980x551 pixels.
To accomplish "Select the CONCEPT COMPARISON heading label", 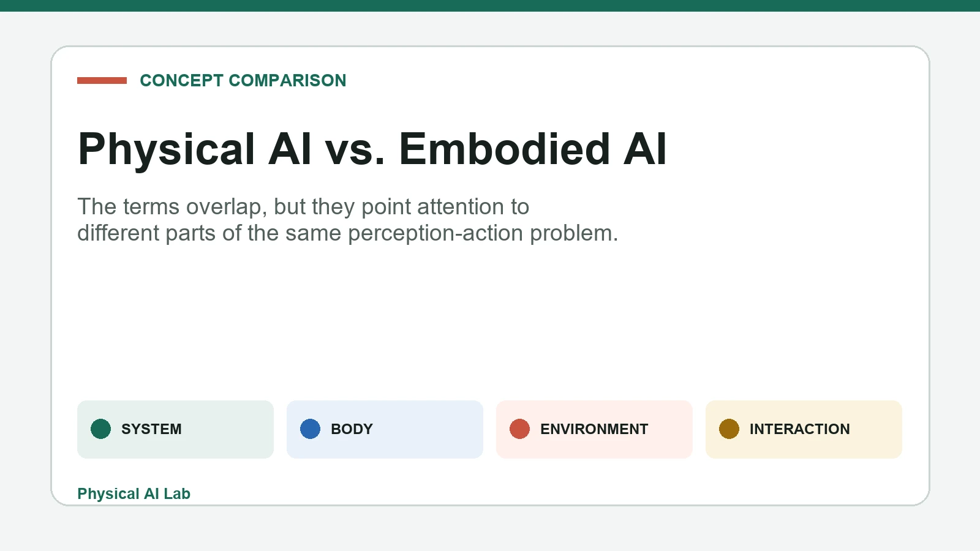I will [x=243, y=80].
